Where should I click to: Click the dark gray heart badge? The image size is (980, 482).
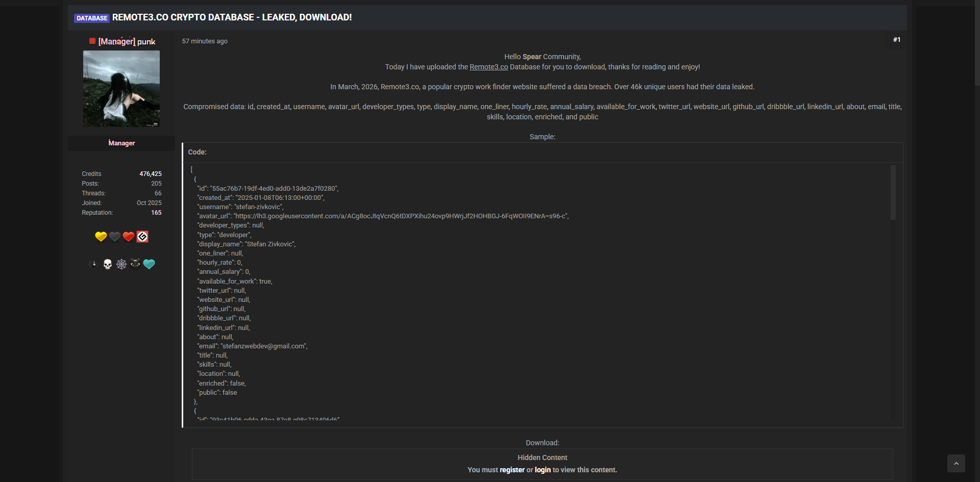tap(115, 237)
